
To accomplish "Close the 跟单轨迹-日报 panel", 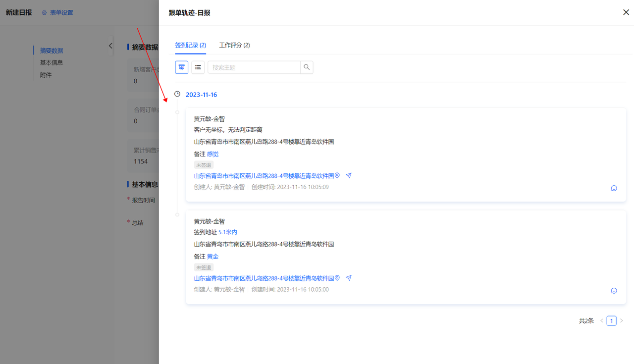I will pos(626,12).
